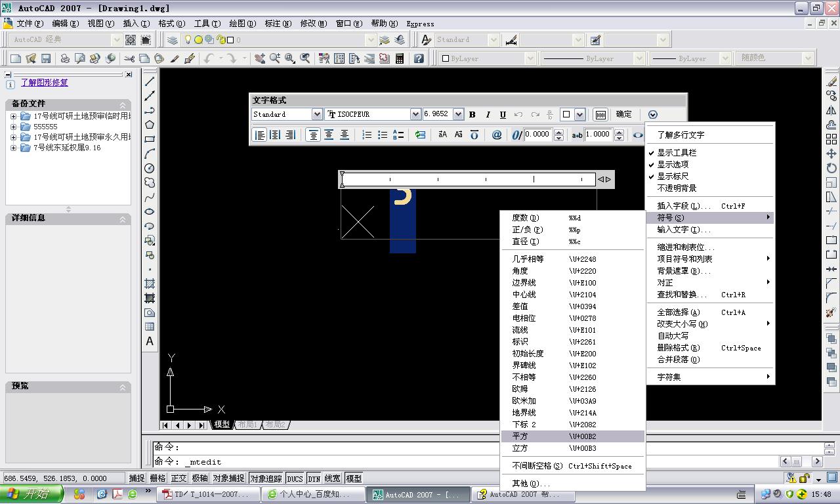Toggle the checked 显示标尺 option
Viewport: 840px width, 504px height.
[x=710, y=176]
